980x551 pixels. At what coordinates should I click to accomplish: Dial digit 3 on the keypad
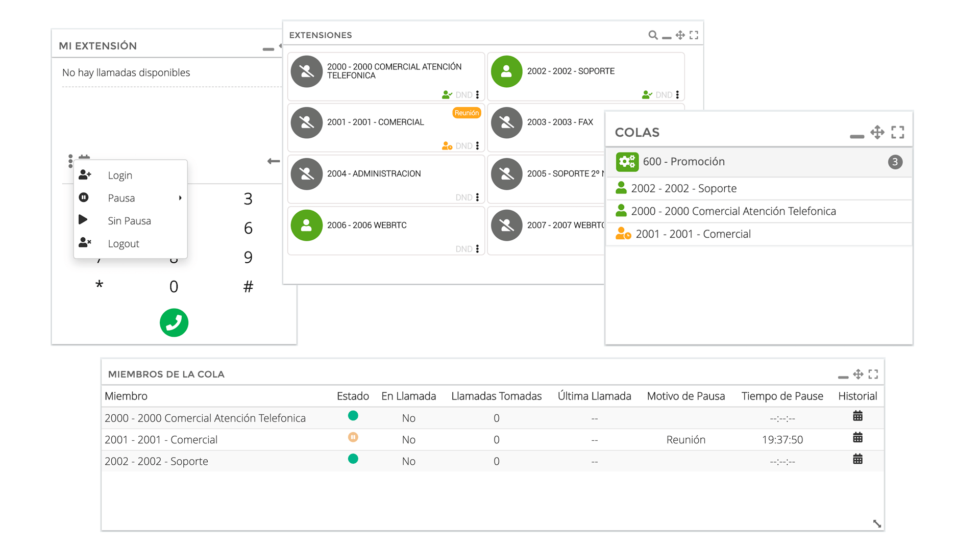click(x=248, y=198)
